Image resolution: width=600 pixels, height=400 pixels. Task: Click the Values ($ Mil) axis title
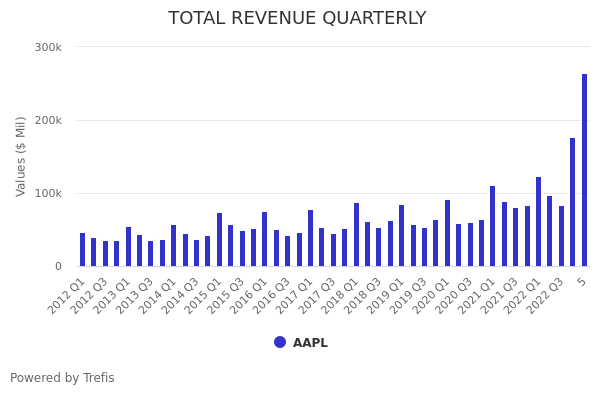(21, 156)
